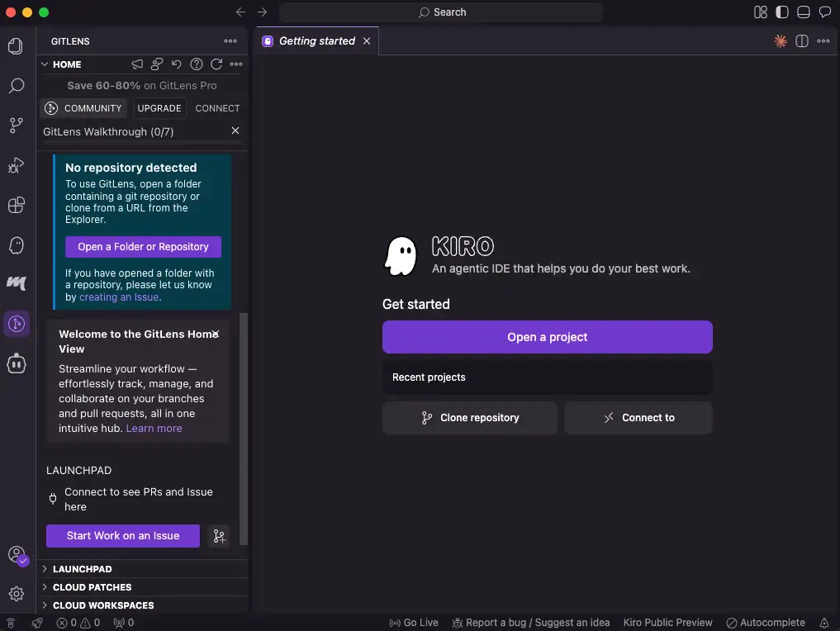
Task: Open the customize layout control
Action: coord(761,12)
